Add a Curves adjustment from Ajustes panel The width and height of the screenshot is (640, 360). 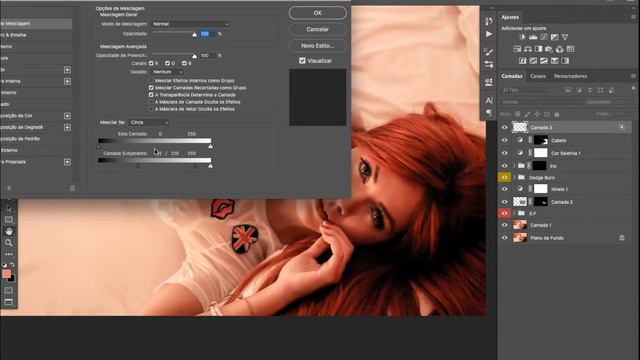[x=544, y=37]
